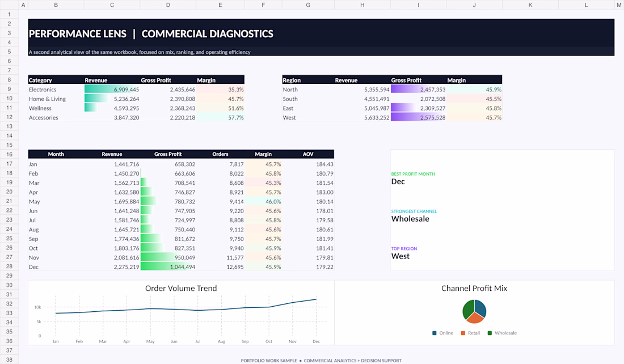Screen dimensions: 624x364
Task: Click the Category table header cell
Action: pos(56,80)
